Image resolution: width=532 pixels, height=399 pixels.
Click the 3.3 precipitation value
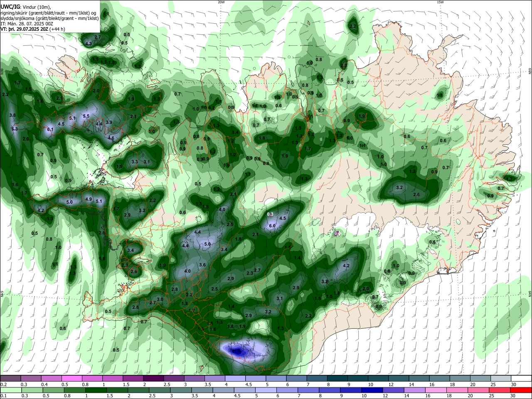pyautogui.click(x=135, y=162)
